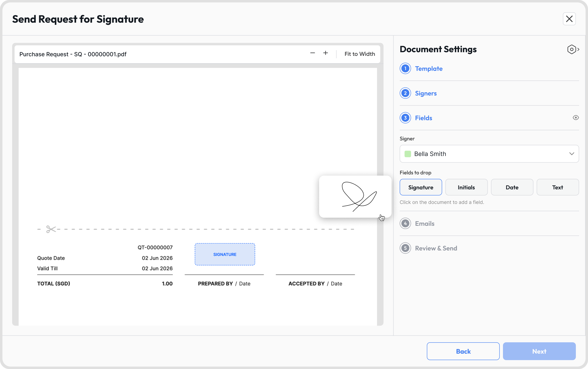The width and height of the screenshot is (588, 369).
Task: Select the Date field type
Action: click(x=512, y=187)
